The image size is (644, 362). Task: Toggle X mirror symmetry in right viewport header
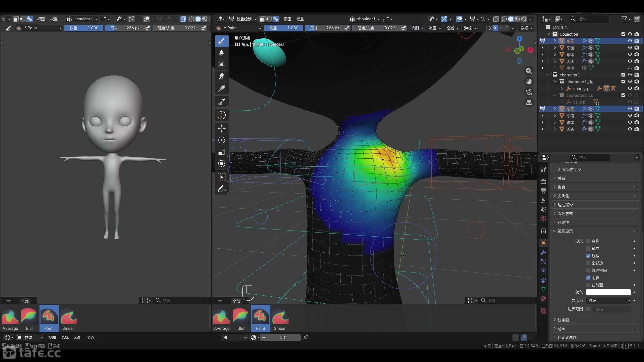coord(495,28)
